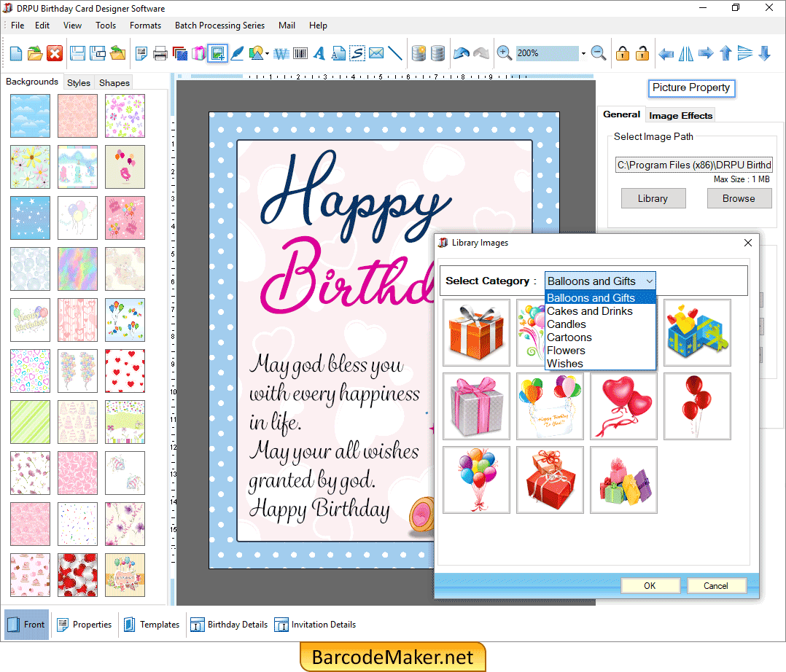The width and height of the screenshot is (786, 672).
Task: Save the card with the floppy disk icon
Action: (x=77, y=53)
